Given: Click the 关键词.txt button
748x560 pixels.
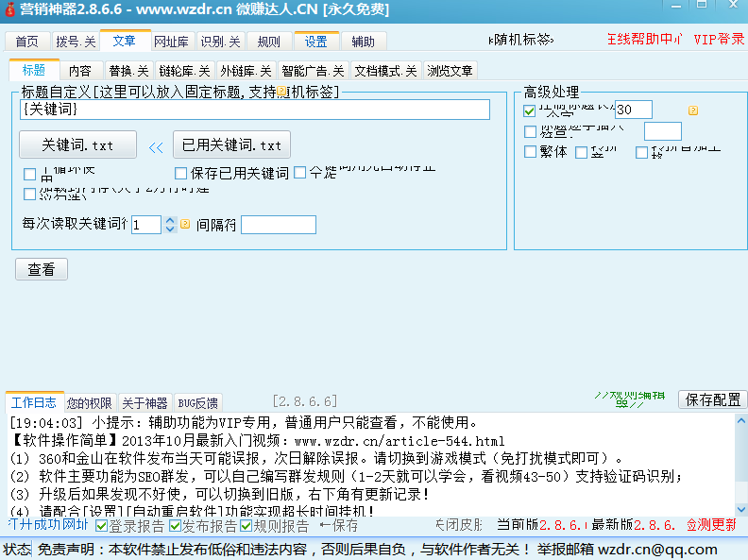Looking at the screenshot, I should pyautogui.click(x=77, y=144).
